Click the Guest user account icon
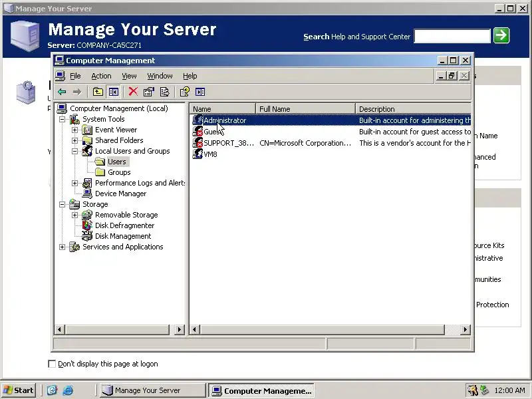Image resolution: width=532 pixels, height=399 pixels. [198, 131]
